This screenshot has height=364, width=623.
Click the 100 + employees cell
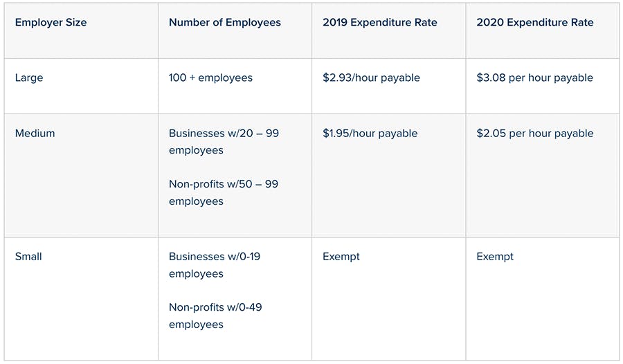click(210, 78)
